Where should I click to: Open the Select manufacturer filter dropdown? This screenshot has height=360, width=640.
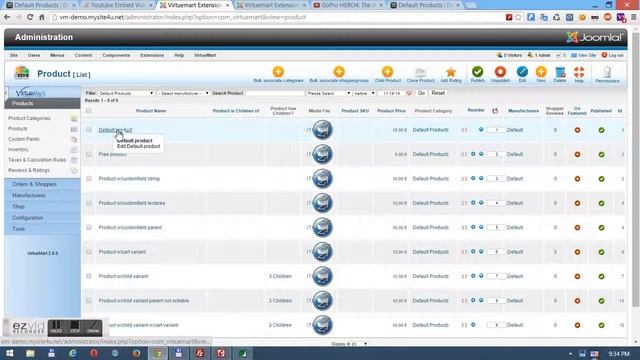click(x=183, y=93)
